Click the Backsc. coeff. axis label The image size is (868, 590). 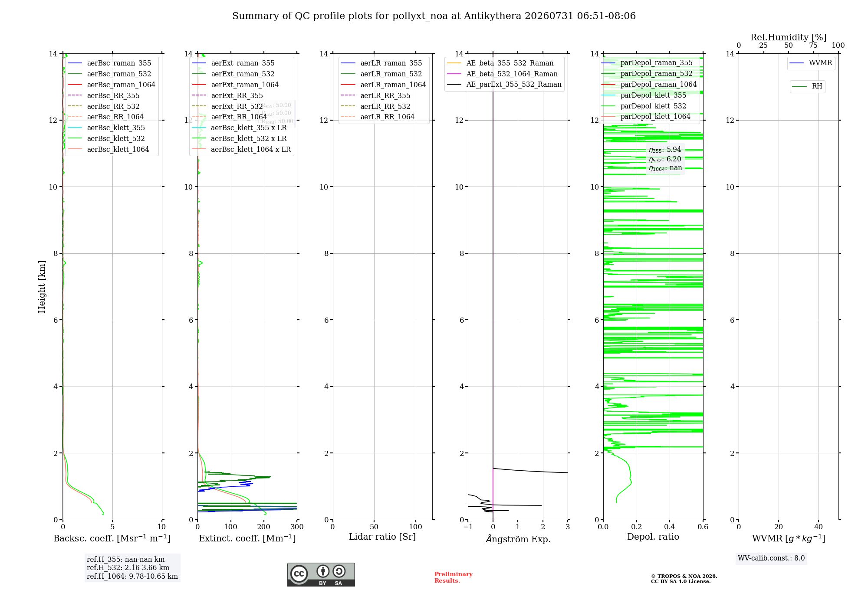coord(112,538)
